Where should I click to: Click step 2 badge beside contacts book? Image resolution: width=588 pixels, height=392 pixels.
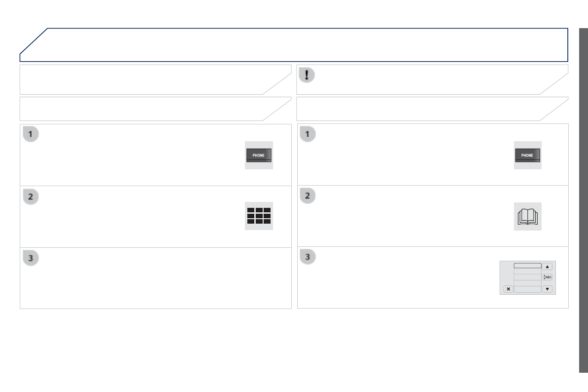(308, 196)
